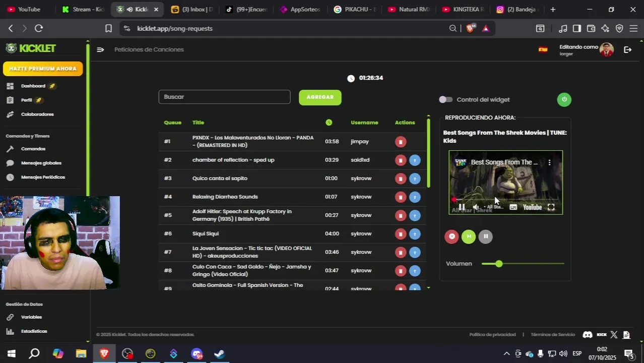Open Estadísticas in the sidebar
The height and width of the screenshot is (363, 644).
[x=34, y=331]
